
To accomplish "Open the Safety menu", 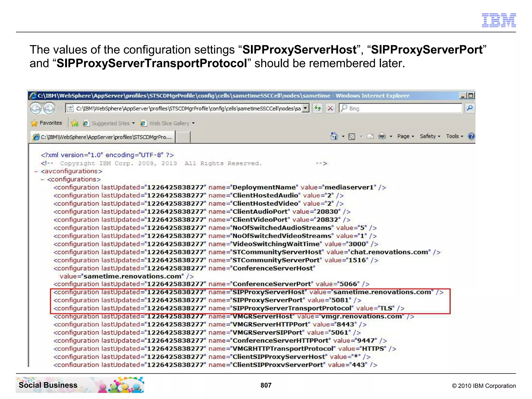I will (430, 136).
